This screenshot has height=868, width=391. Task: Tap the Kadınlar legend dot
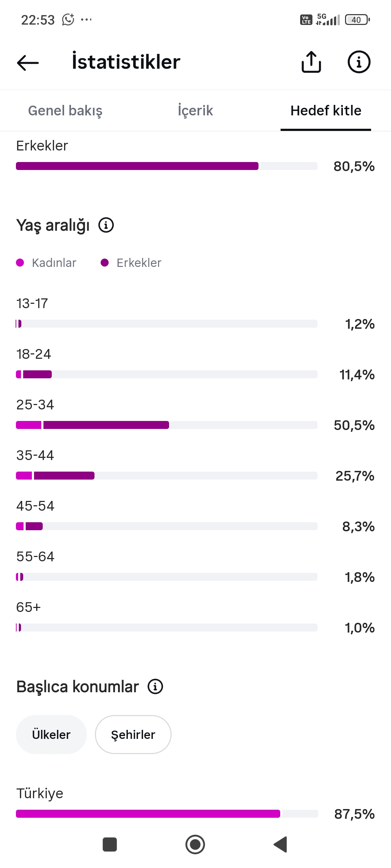(20, 263)
